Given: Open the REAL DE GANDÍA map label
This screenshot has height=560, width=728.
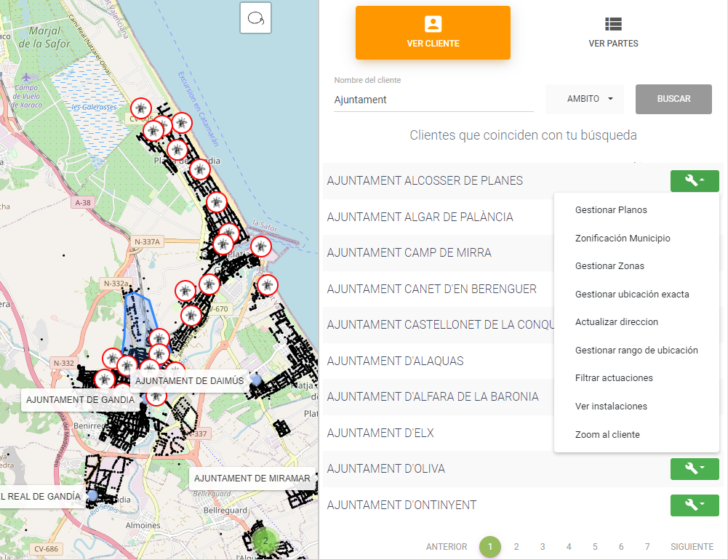Looking at the screenshot, I should click(x=43, y=497).
